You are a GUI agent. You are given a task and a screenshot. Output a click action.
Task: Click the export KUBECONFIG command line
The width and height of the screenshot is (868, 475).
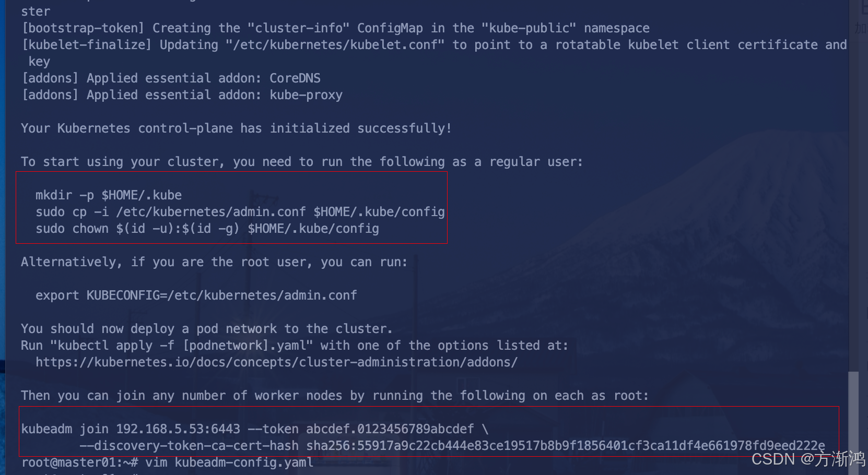pos(196,295)
